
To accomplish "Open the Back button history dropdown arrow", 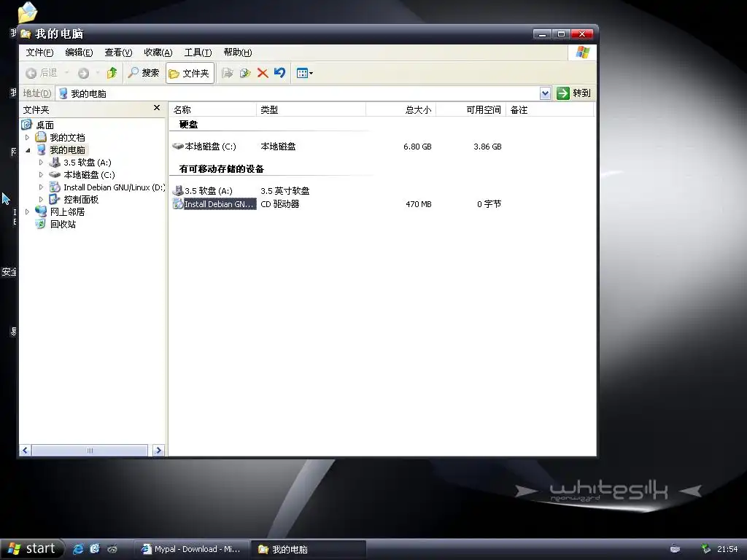I will click(66, 73).
